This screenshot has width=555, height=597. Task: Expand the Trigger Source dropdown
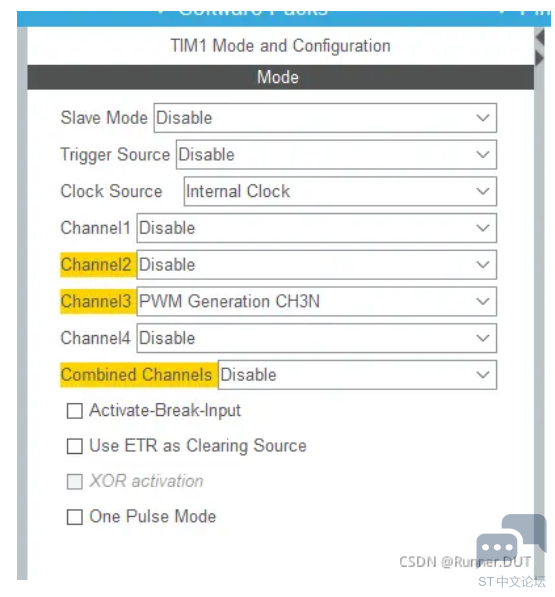(336, 155)
